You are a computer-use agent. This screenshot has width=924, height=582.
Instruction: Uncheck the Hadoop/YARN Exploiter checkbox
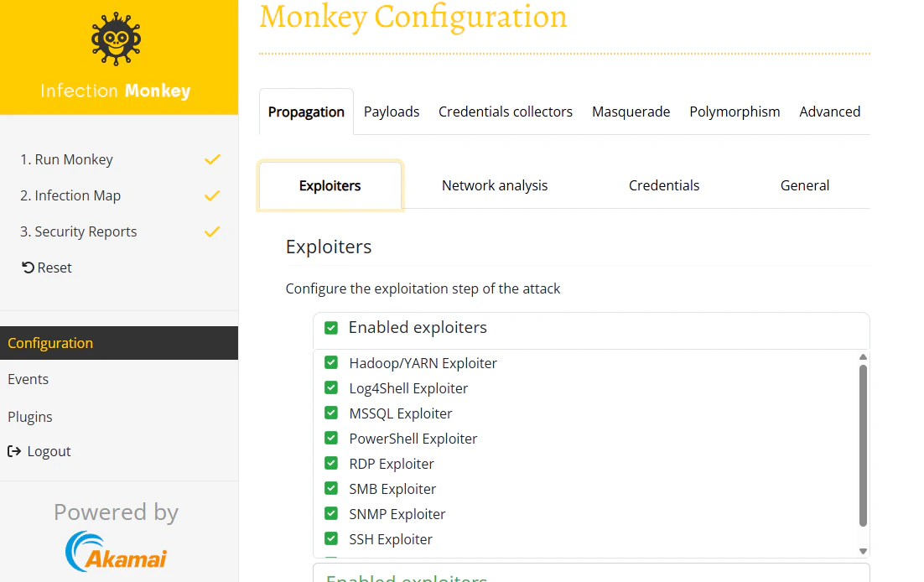coord(331,362)
